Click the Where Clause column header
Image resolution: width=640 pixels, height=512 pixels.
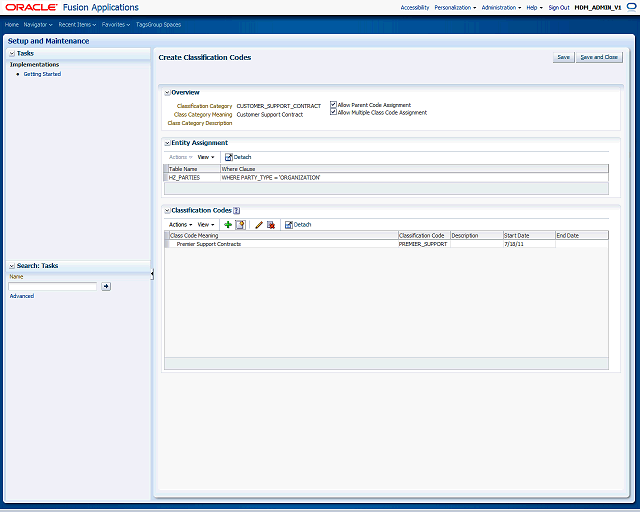pyautogui.click(x=414, y=169)
